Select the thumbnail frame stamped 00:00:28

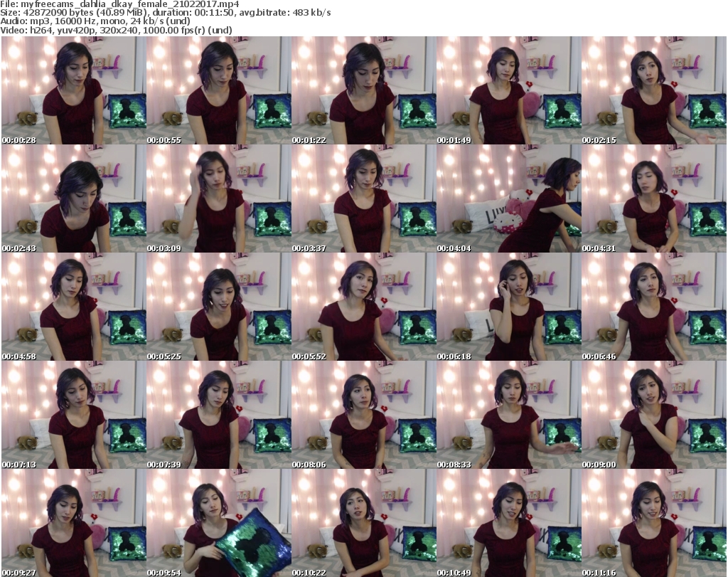[x=74, y=90]
